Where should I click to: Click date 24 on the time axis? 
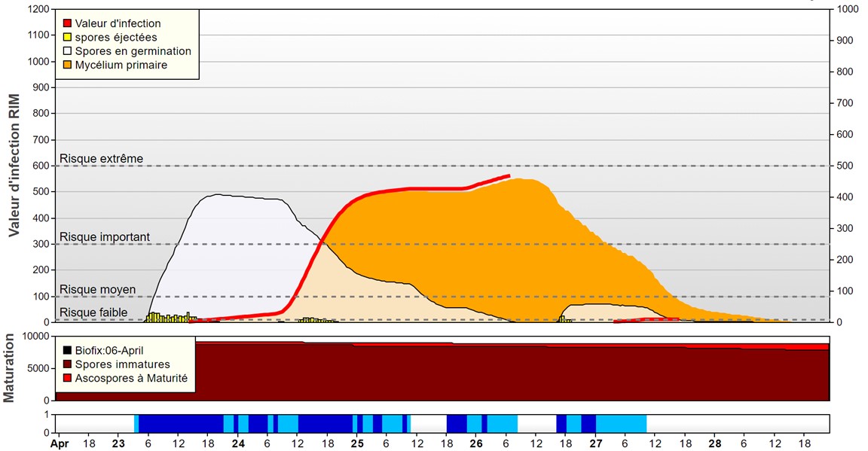click(x=238, y=444)
